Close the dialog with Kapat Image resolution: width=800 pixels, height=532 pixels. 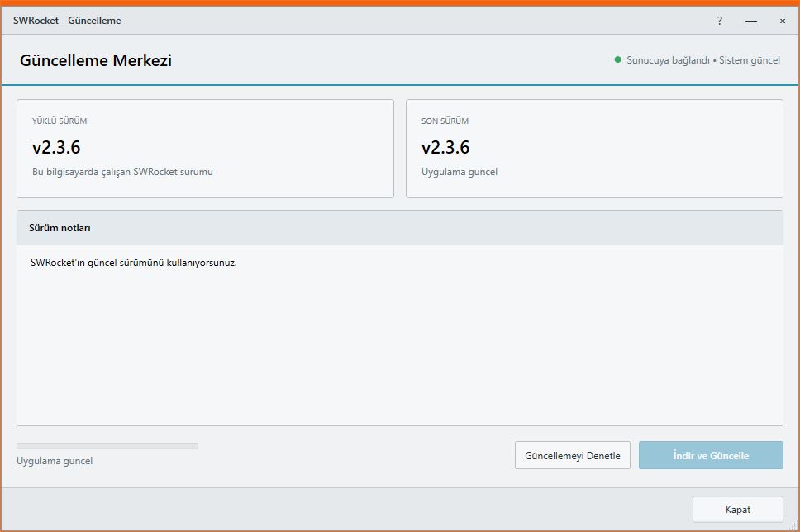(x=738, y=510)
